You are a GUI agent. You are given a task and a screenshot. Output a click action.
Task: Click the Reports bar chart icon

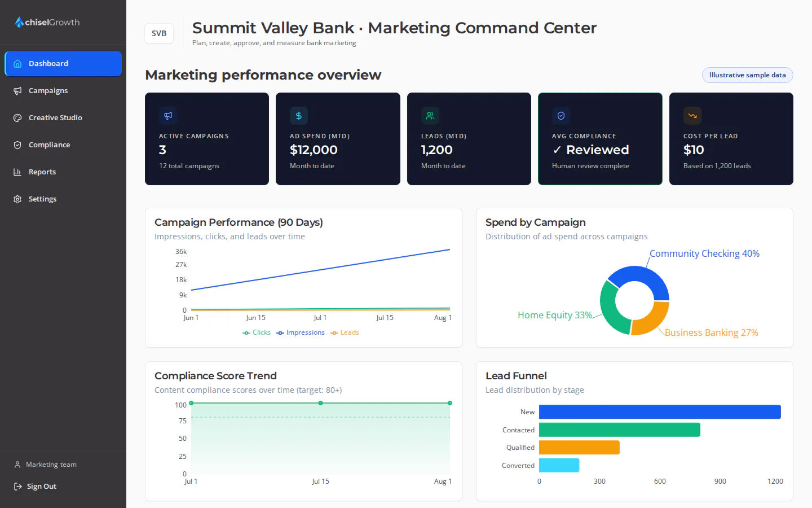(x=17, y=172)
